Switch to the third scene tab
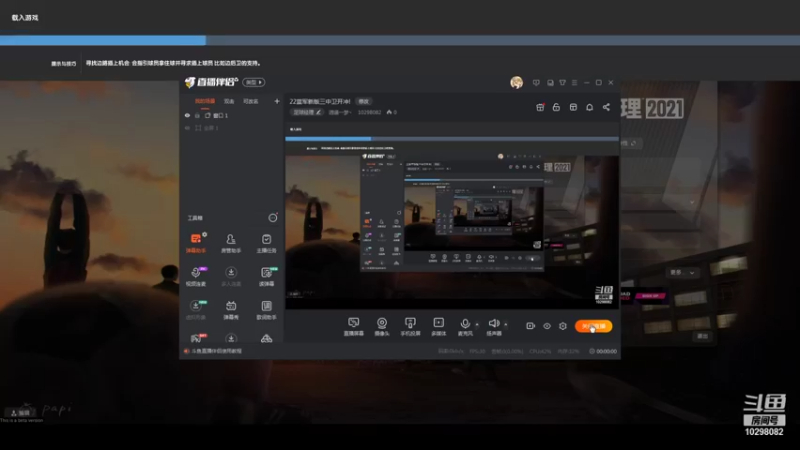This screenshot has height=450, width=800. click(251, 102)
